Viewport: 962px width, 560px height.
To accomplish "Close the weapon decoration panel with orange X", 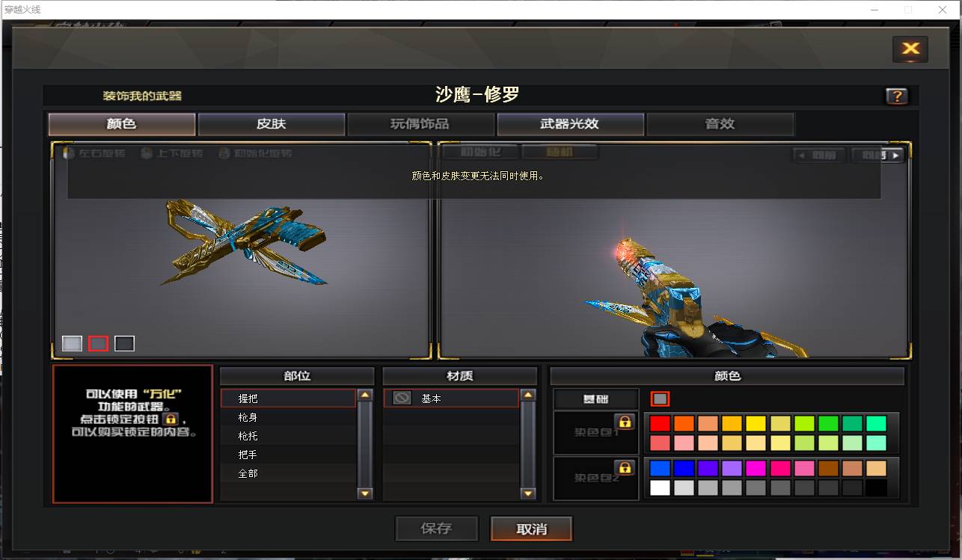I will coord(910,49).
